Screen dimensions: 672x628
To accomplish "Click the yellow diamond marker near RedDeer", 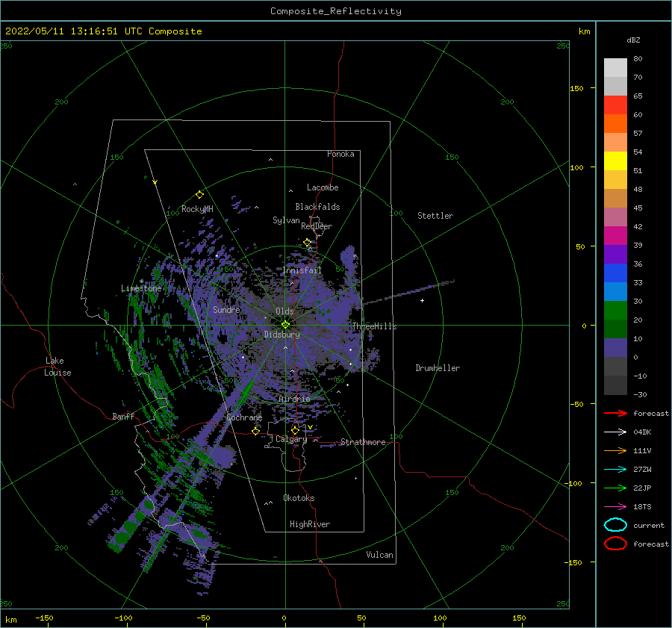I will pos(307,243).
